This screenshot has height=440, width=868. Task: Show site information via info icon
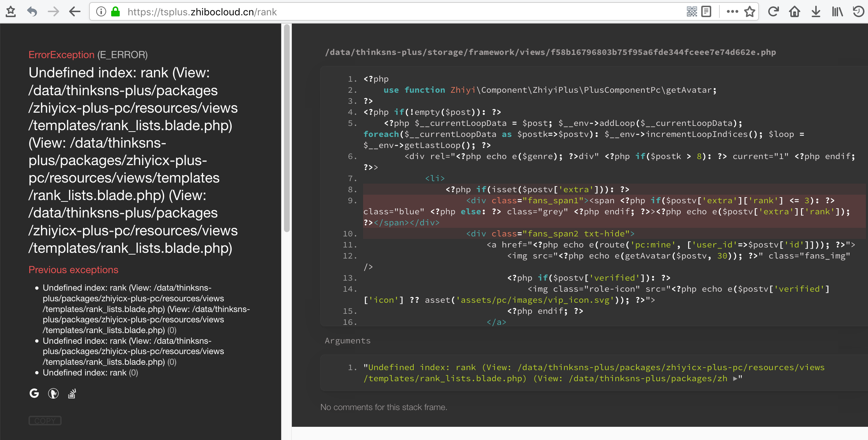[101, 12]
